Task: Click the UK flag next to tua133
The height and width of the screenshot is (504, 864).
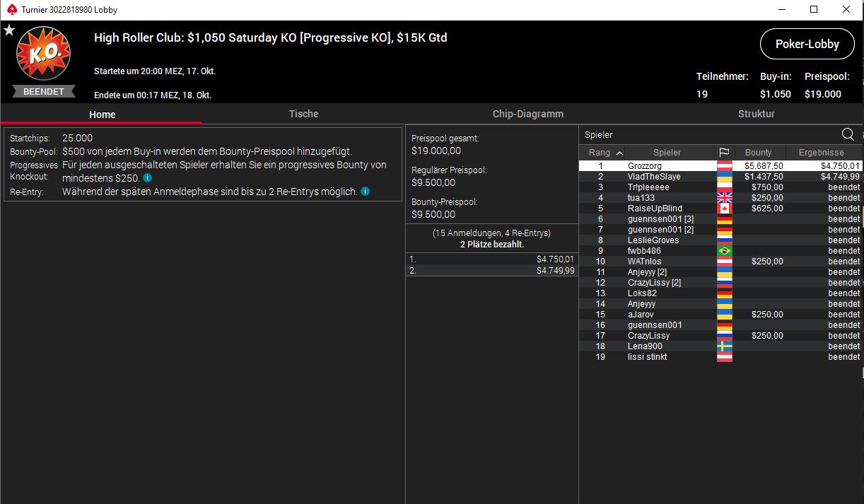Action: (724, 198)
